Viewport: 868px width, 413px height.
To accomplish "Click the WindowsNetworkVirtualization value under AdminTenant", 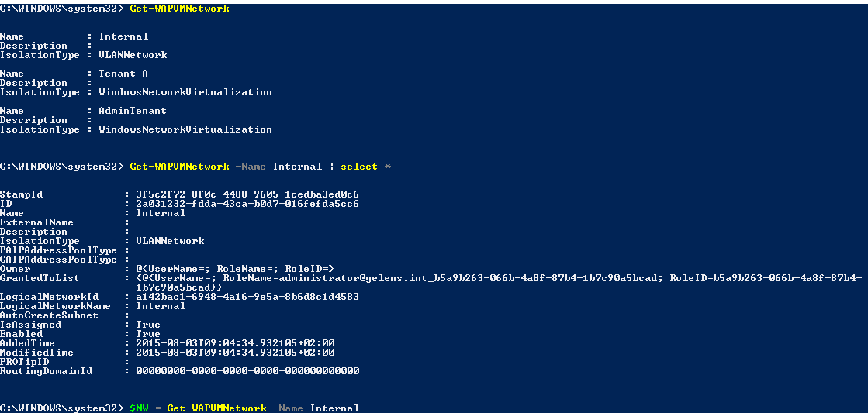I will pyautogui.click(x=185, y=129).
